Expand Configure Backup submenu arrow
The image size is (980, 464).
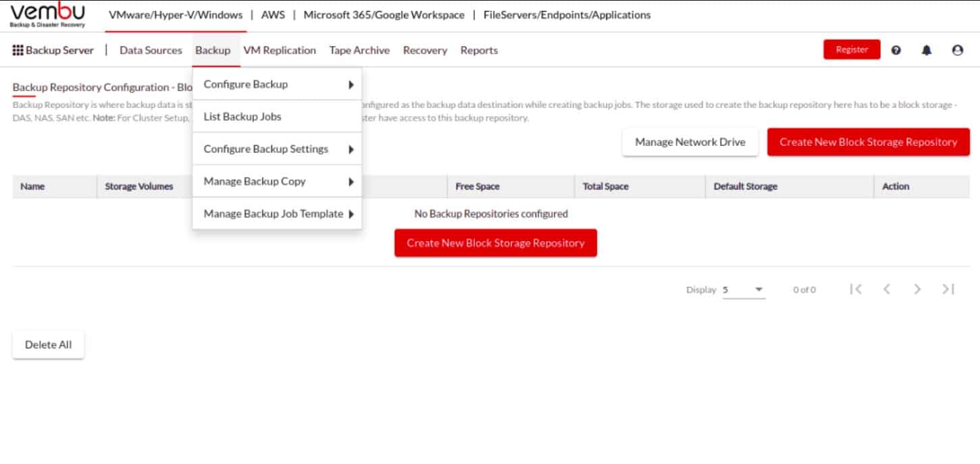click(x=351, y=84)
